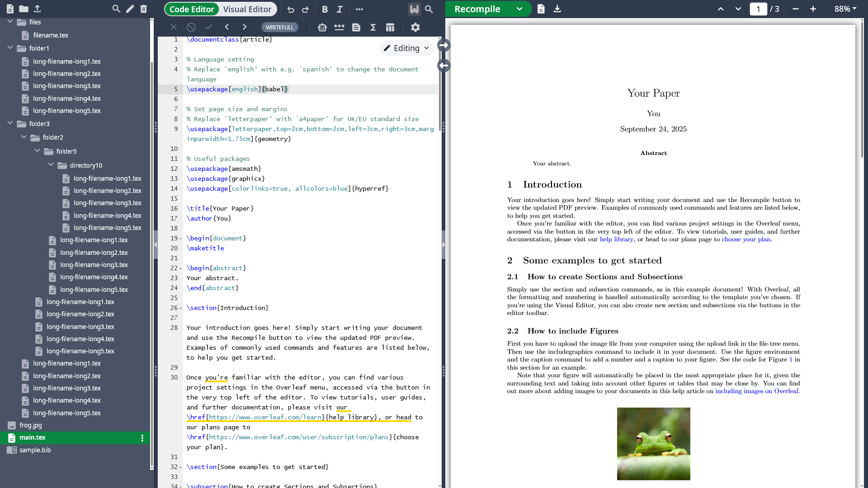Image resolution: width=868 pixels, height=488 pixels.
Task: Toggle italic formatting
Action: pos(340,9)
